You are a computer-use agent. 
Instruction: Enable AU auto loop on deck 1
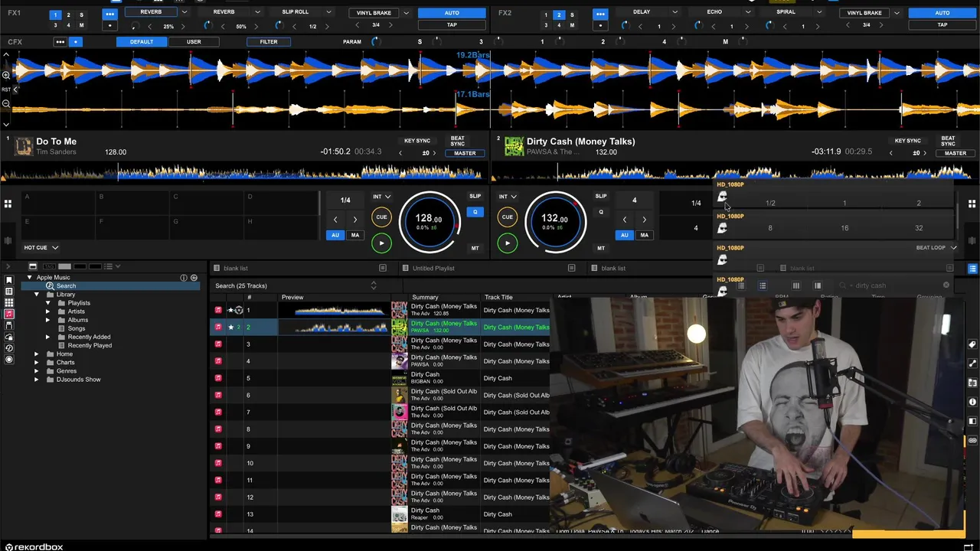(335, 235)
